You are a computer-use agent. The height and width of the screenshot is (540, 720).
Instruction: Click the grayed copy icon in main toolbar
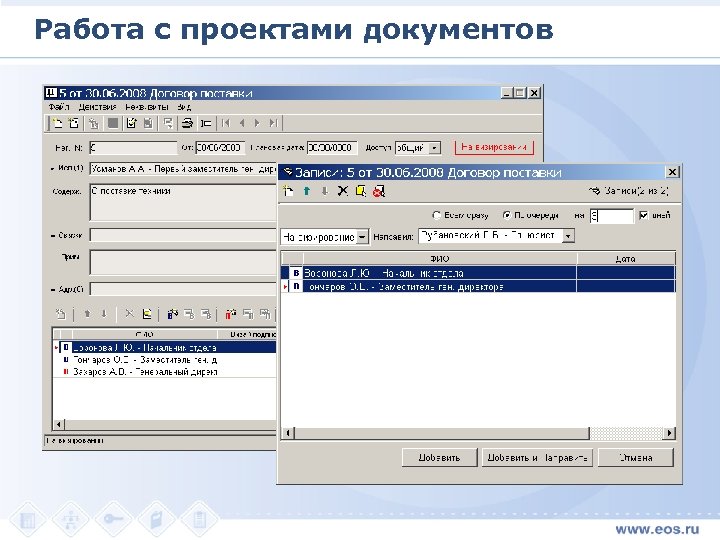click(x=94, y=123)
